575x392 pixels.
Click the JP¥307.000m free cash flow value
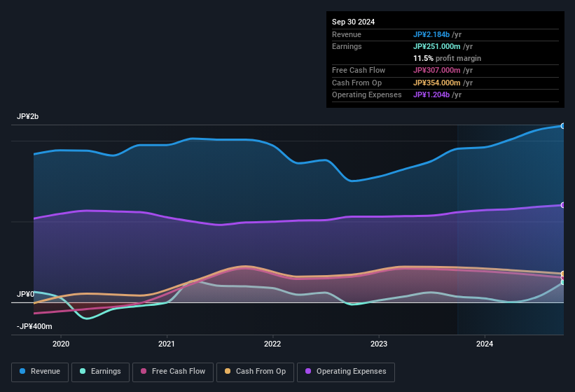coord(437,70)
